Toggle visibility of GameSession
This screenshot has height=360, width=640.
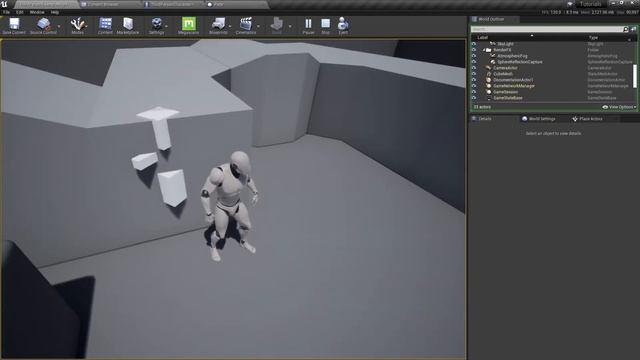pyautogui.click(x=474, y=92)
